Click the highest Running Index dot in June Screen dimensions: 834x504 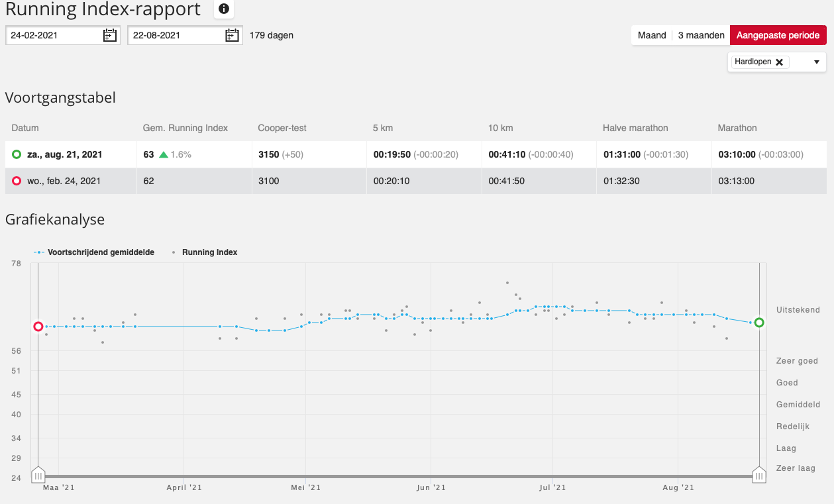point(507,283)
